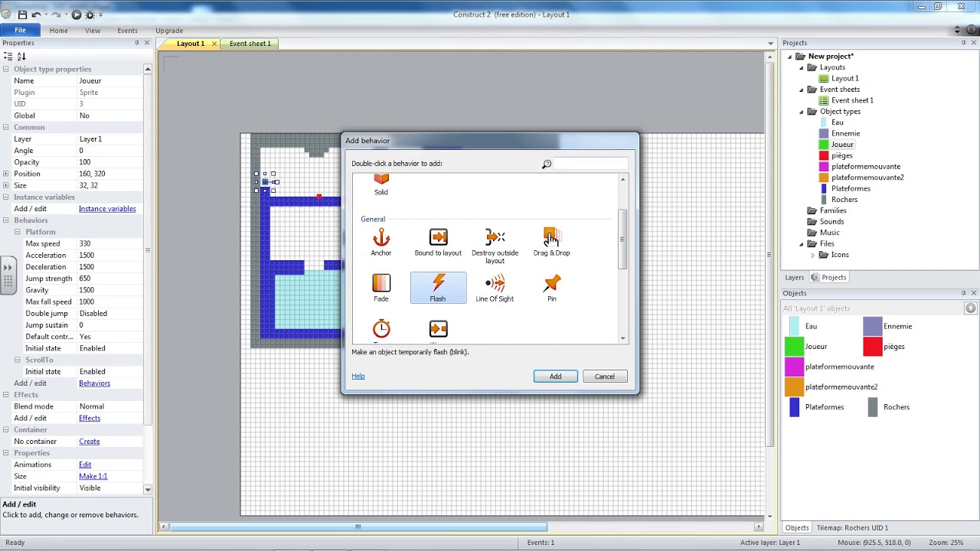Click the Objects panel filter round icon
This screenshot has width=980, height=551.
(971, 308)
